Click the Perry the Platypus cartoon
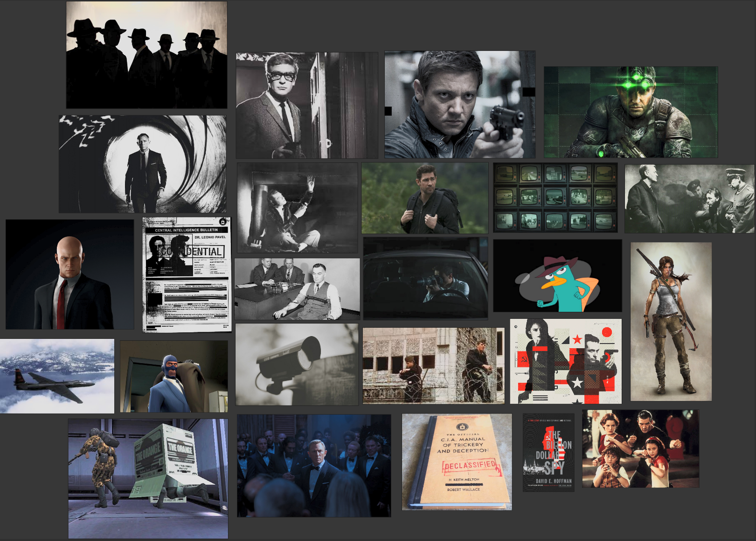The height and width of the screenshot is (541, 756). 558,276
